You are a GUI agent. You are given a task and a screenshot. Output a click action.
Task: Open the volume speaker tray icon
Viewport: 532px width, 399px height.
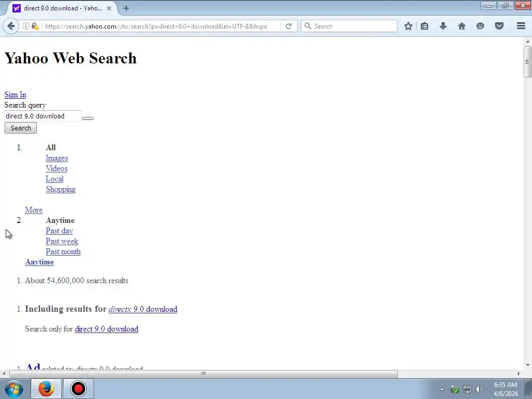coord(480,389)
